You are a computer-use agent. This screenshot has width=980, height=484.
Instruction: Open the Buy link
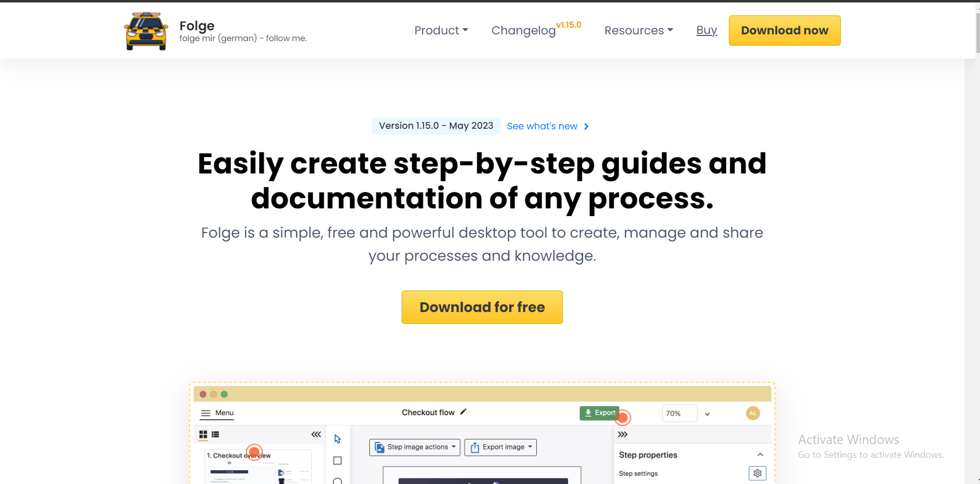click(706, 30)
